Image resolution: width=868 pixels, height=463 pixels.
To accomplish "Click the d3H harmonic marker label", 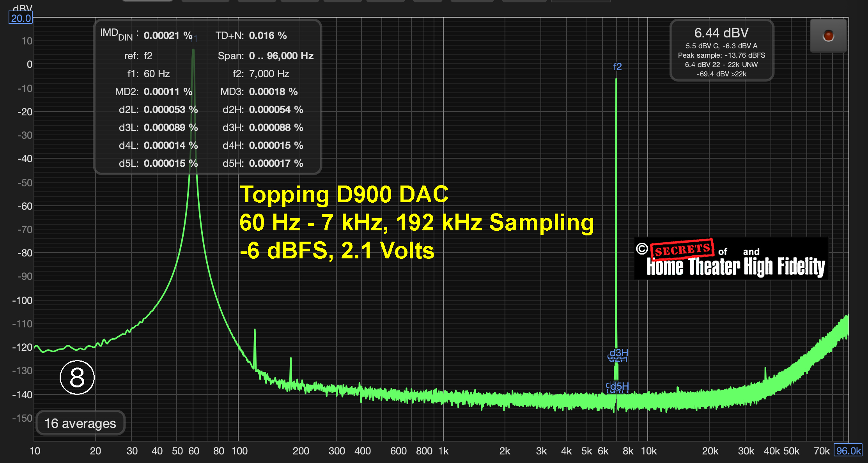I will [619, 353].
